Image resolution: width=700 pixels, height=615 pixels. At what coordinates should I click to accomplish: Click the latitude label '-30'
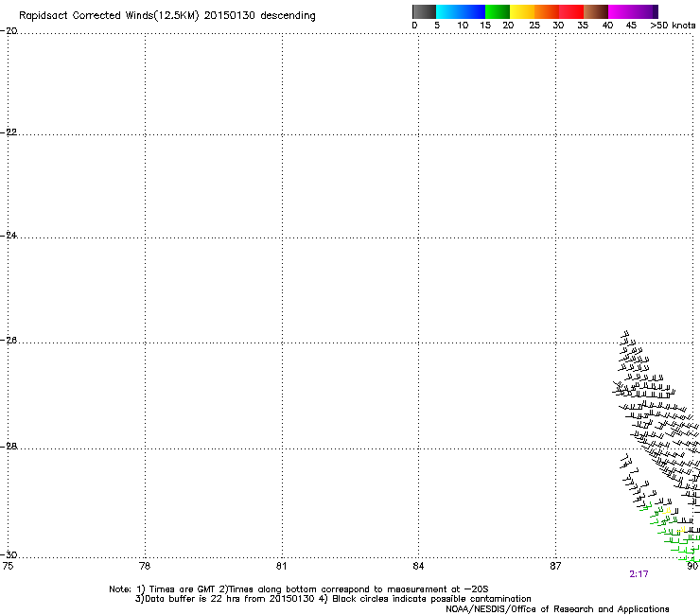coord(9,554)
